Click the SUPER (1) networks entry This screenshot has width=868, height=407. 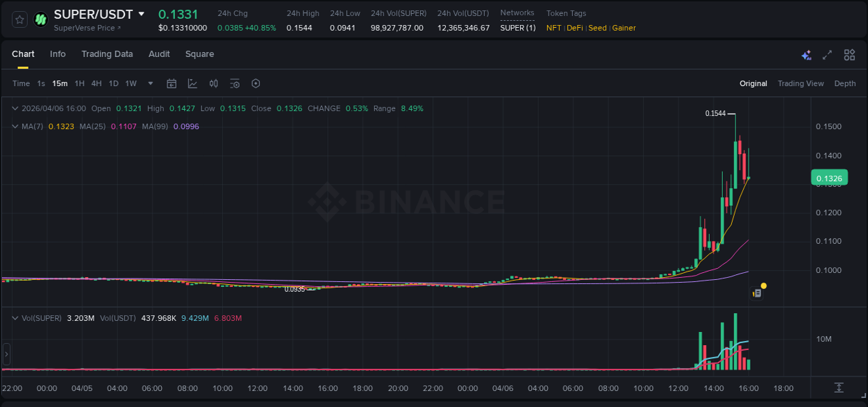[518, 28]
